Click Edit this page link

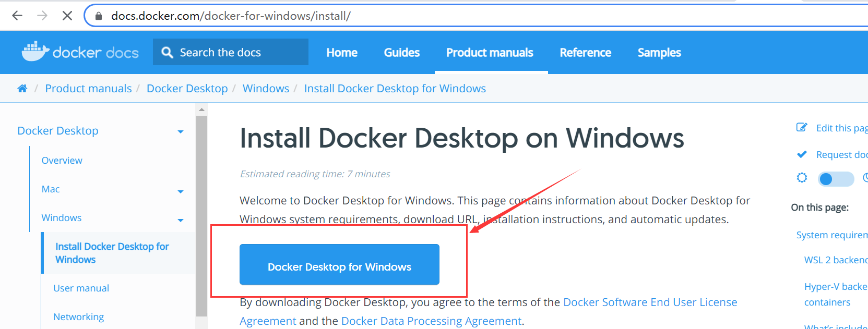tap(841, 128)
